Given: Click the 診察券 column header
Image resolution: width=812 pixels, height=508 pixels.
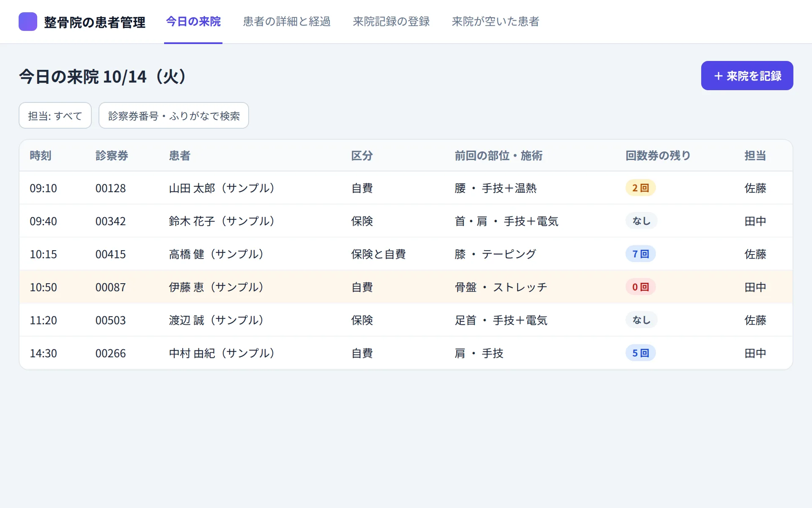Looking at the screenshot, I should click(112, 156).
